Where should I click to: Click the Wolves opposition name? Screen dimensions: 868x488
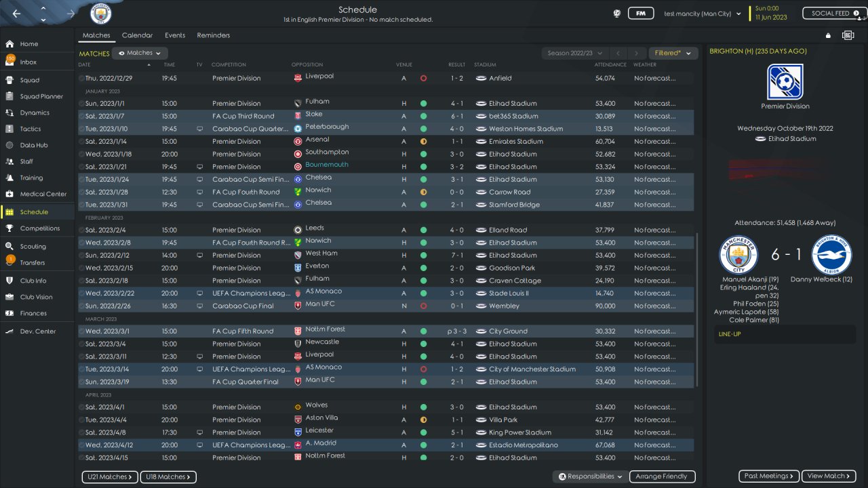coord(316,405)
